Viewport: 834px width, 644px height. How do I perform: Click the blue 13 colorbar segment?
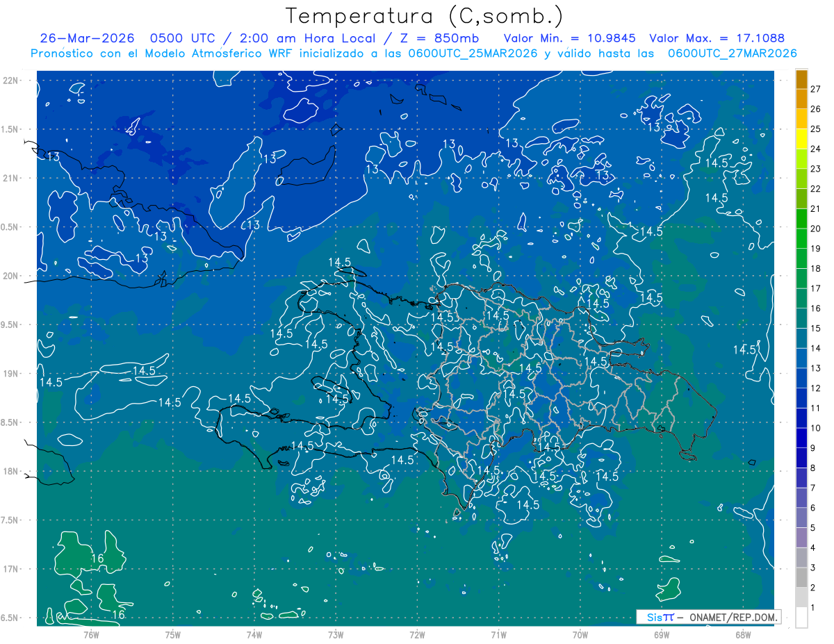(801, 359)
